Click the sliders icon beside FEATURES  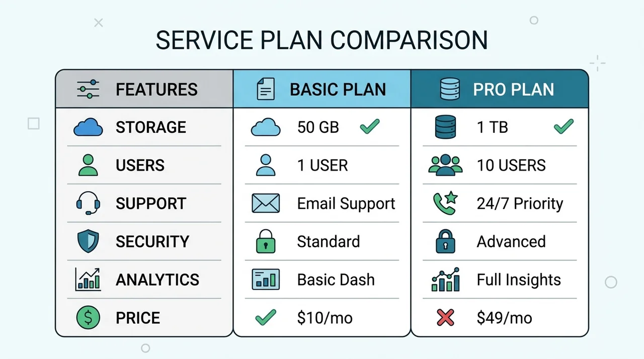(x=88, y=89)
